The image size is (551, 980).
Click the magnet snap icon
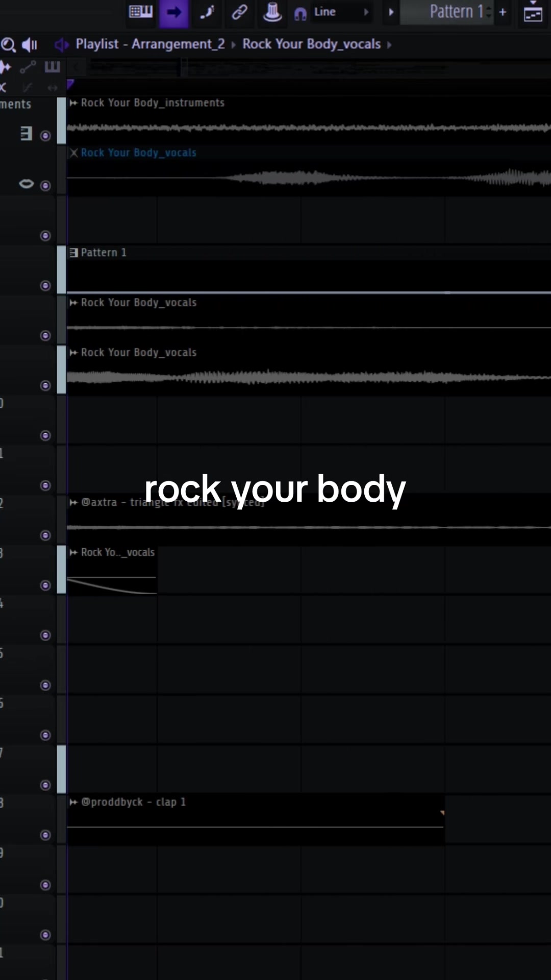click(x=300, y=14)
